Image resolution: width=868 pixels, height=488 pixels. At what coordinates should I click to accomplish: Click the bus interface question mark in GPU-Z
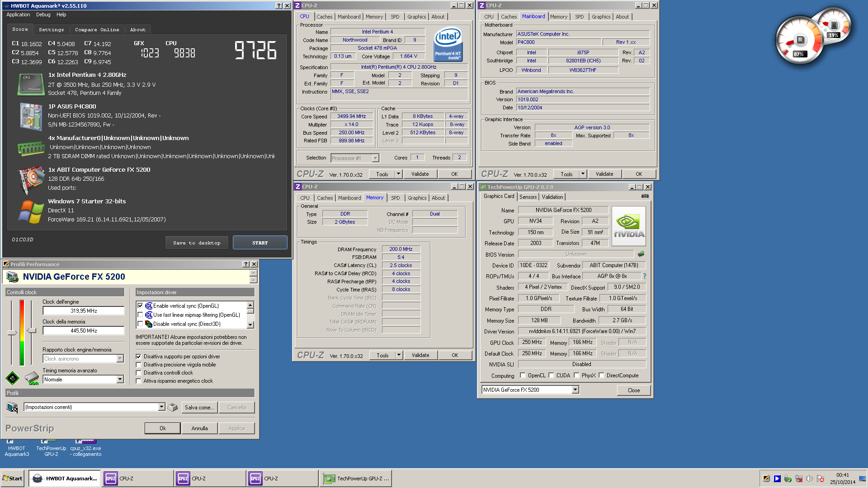645,276
